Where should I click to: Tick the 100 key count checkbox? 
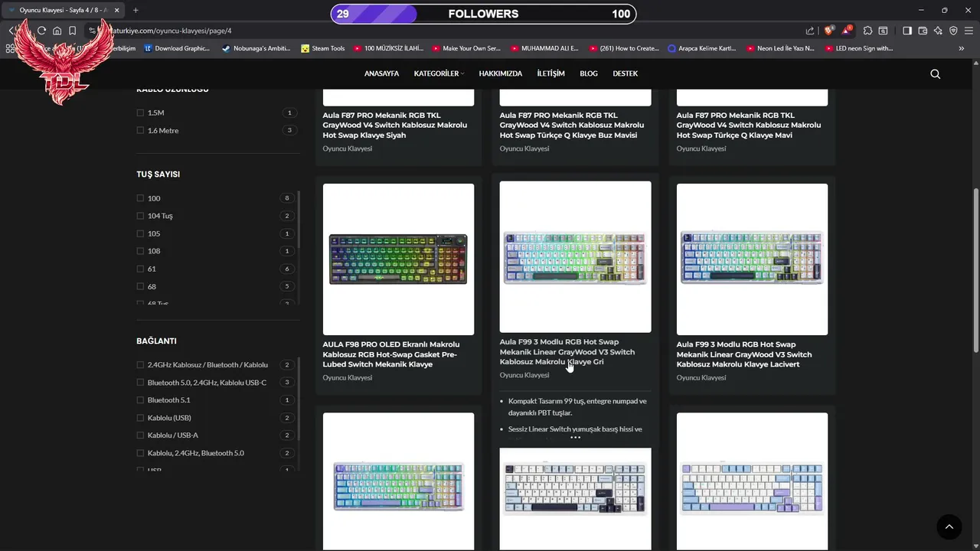(x=140, y=198)
